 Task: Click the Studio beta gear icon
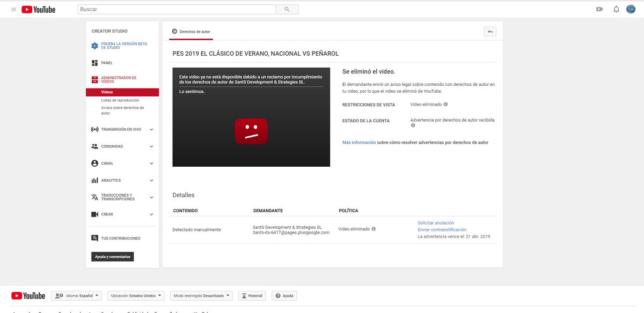point(95,46)
